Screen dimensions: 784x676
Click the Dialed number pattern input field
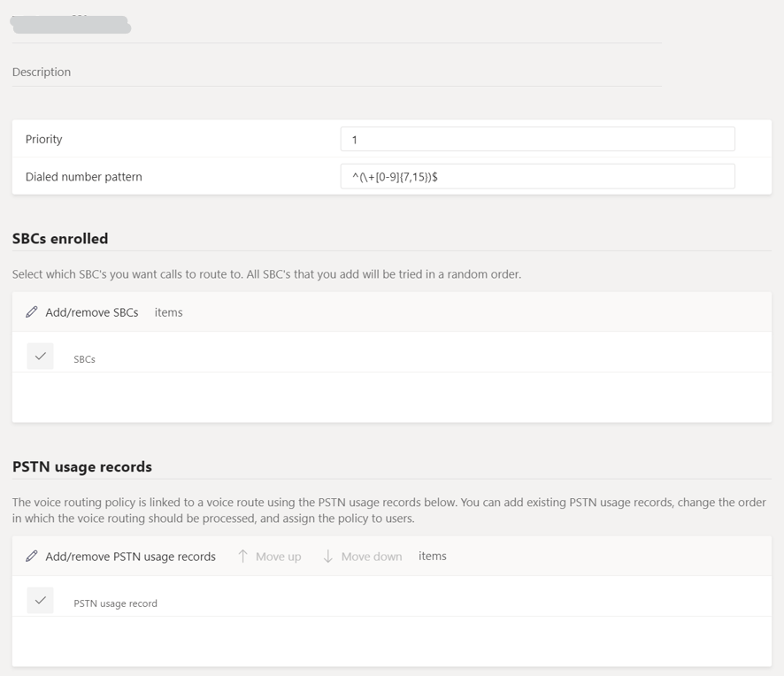537,176
